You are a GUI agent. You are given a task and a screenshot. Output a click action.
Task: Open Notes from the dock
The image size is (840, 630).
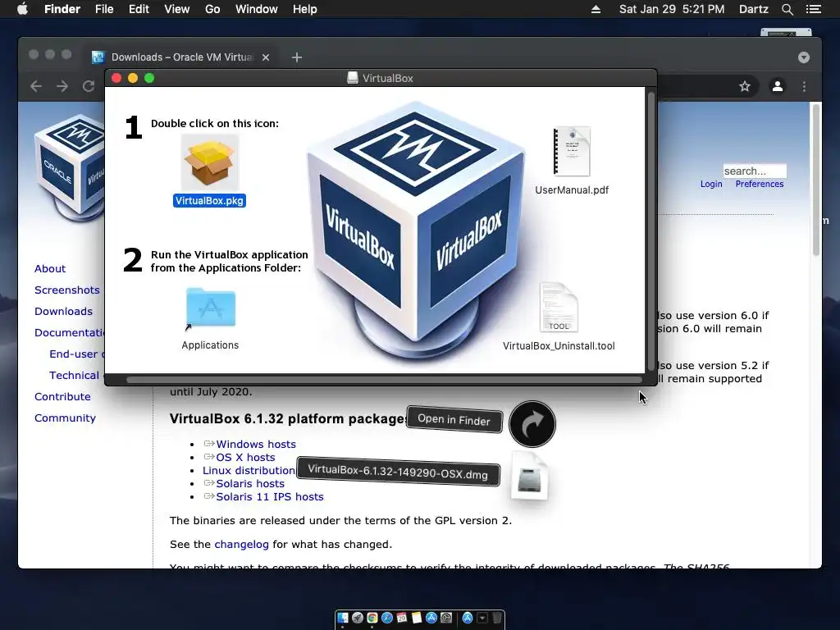417,618
